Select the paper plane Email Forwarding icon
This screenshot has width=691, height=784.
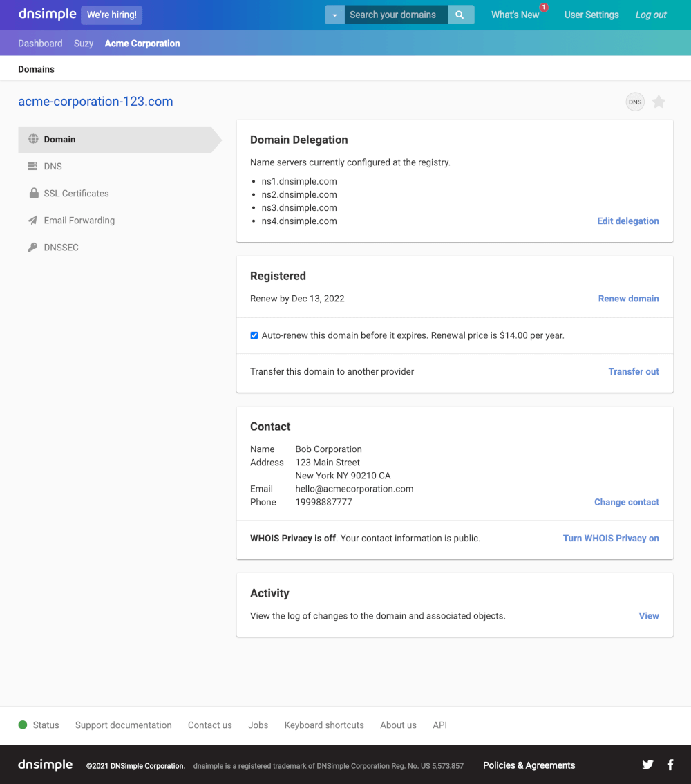click(33, 220)
